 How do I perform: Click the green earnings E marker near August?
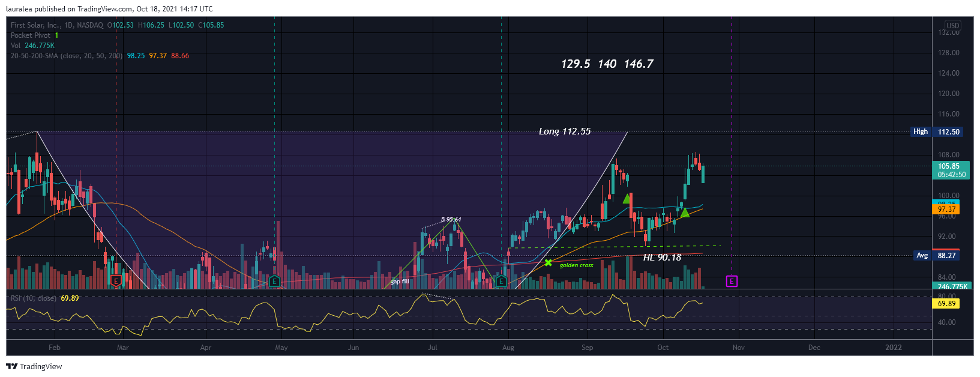[x=501, y=281]
